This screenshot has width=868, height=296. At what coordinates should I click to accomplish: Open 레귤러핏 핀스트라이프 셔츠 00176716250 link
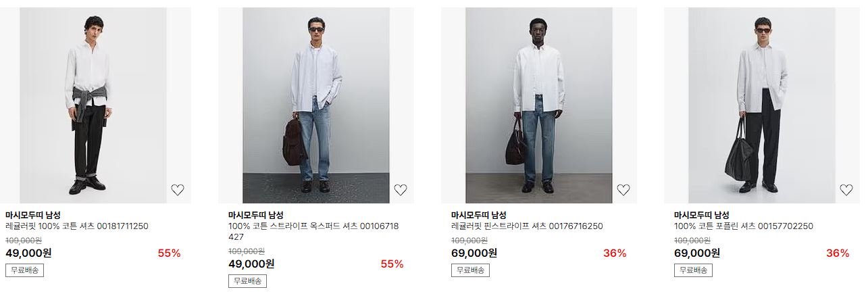[527, 226]
